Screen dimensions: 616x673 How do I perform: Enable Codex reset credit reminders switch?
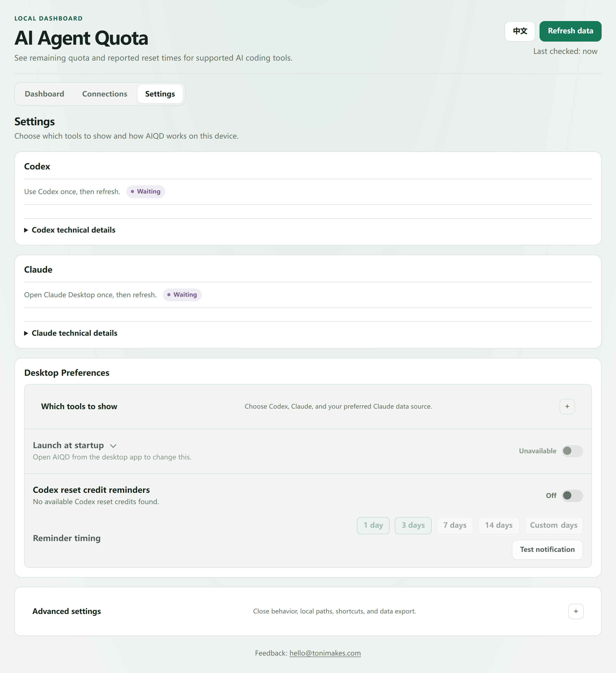(572, 496)
